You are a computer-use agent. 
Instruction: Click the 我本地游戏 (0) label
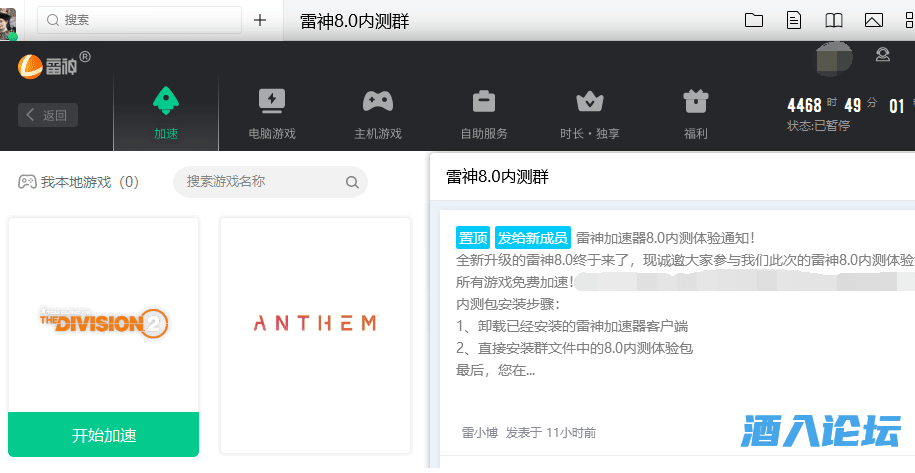point(78,182)
